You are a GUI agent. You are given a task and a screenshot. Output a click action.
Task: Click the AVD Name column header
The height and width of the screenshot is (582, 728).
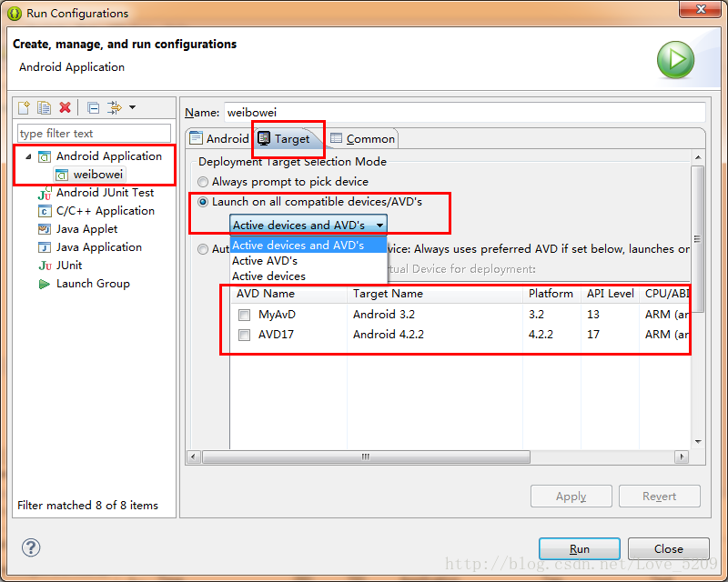288,294
